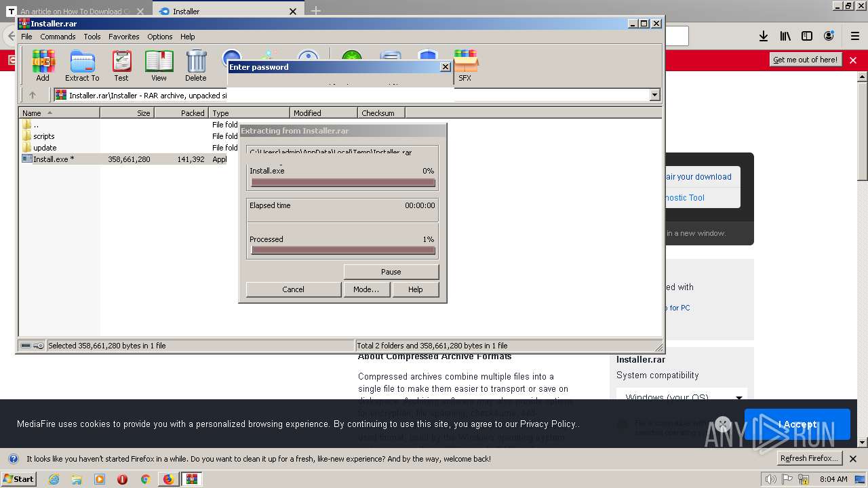Switch to Firefox taskbar button
This screenshot has width=868, height=488.
[x=168, y=479]
